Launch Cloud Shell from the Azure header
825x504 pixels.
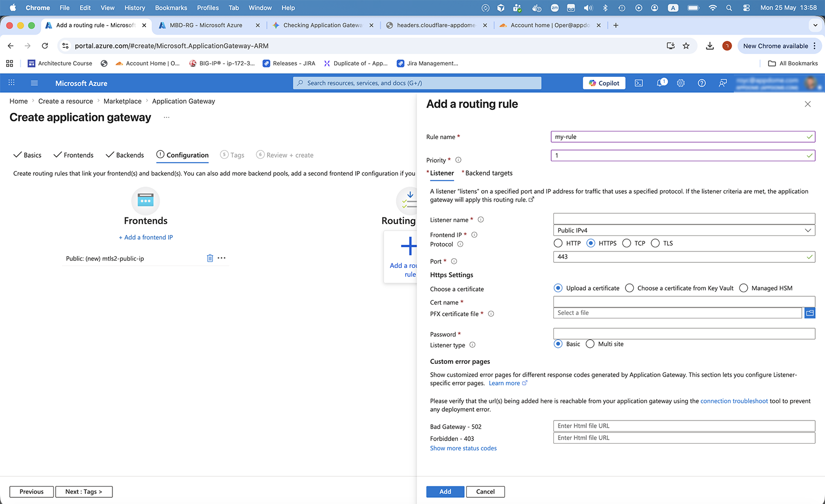pyautogui.click(x=638, y=83)
